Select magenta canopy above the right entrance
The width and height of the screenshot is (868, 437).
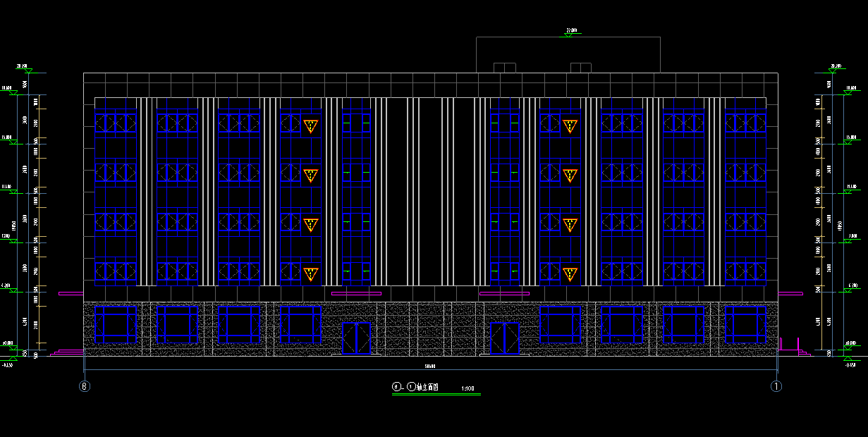[x=504, y=293]
